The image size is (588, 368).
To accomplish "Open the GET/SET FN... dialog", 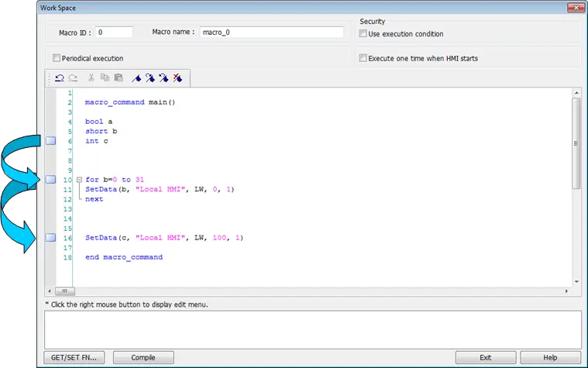I will [x=74, y=357].
